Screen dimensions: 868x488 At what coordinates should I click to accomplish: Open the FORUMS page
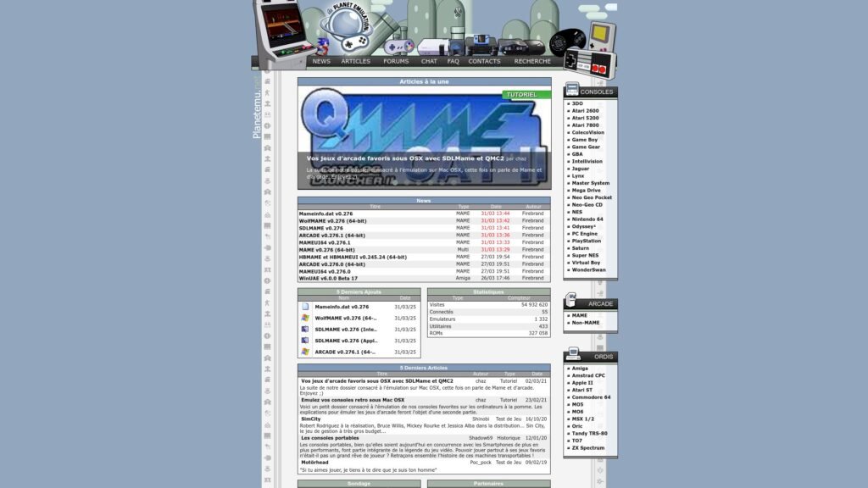click(396, 61)
